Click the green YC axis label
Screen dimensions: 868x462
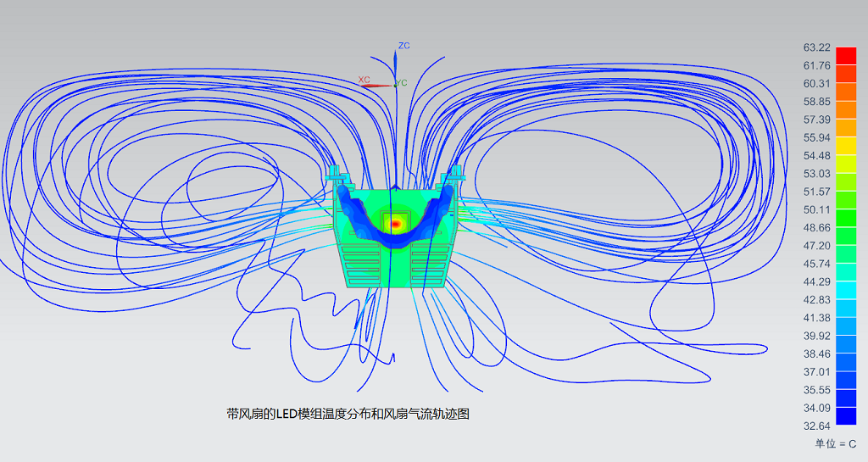(402, 83)
